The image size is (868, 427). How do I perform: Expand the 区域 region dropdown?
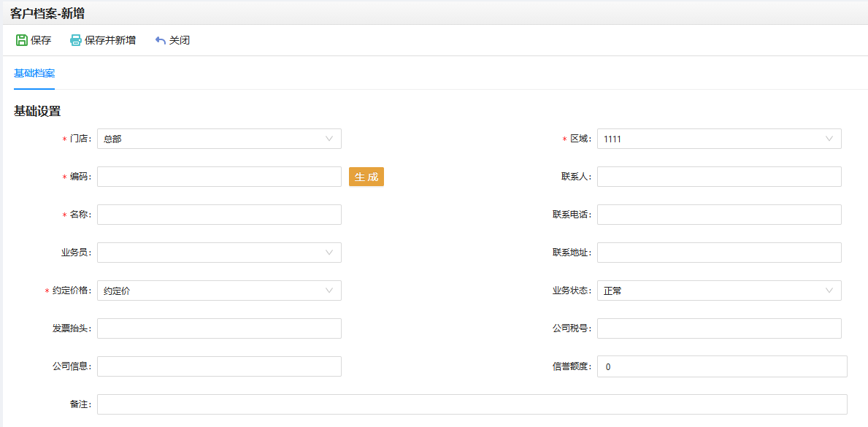[719, 139]
